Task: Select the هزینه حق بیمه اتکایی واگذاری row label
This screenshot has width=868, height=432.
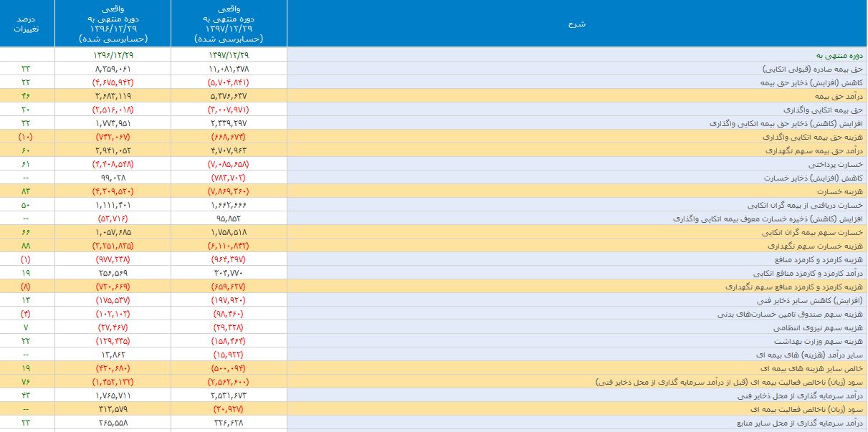Action: pyautogui.click(x=814, y=137)
